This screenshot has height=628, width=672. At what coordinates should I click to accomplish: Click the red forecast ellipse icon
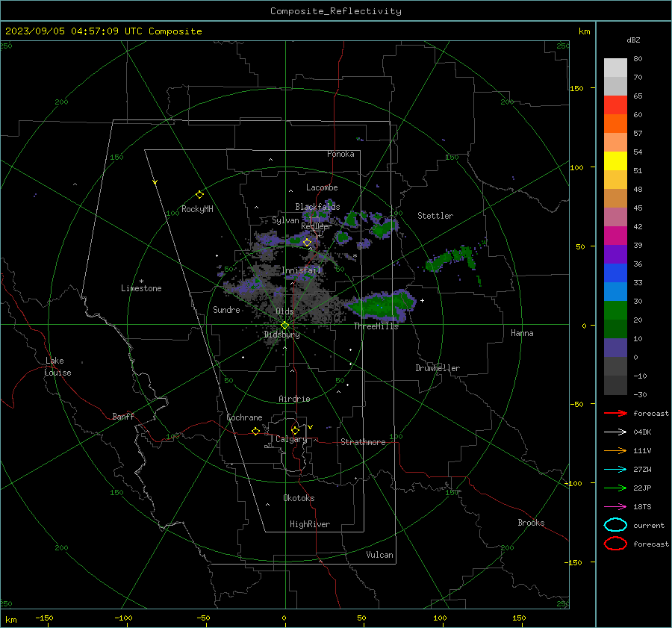(x=615, y=544)
